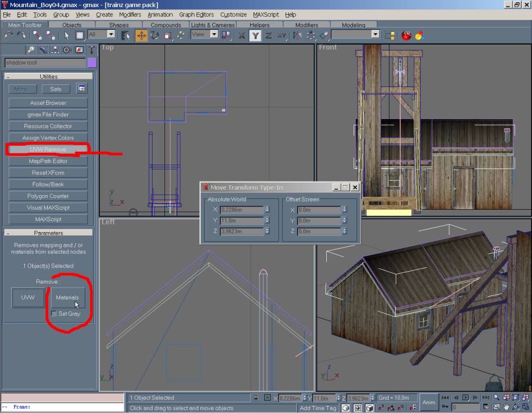Image resolution: width=532 pixels, height=413 pixels.
Task: Select the Unlink Selection tool
Action: coord(50,35)
